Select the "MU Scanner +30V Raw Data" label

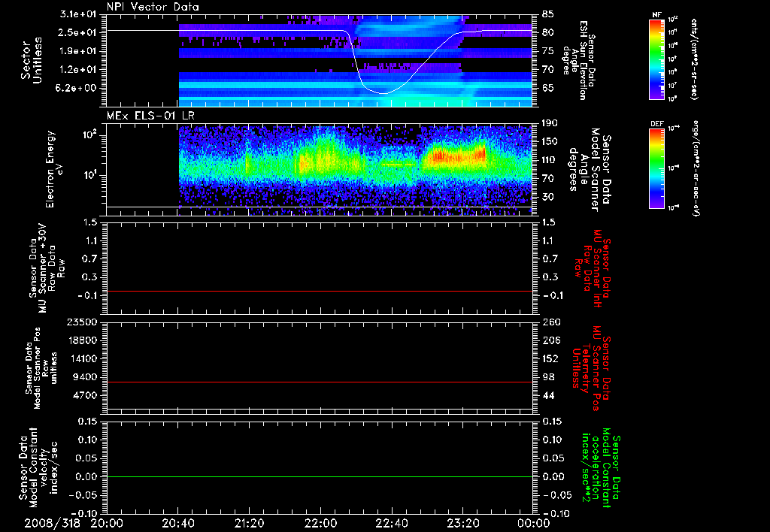pyautogui.click(x=47, y=268)
